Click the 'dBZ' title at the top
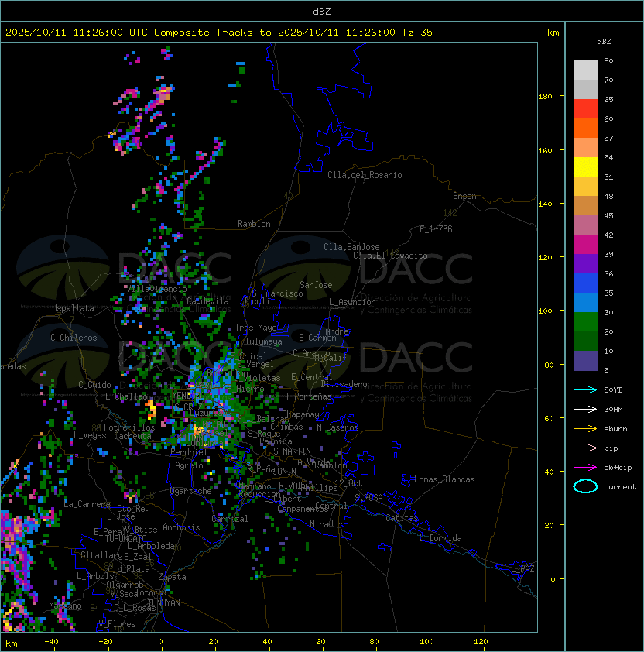644x652 pixels. pyautogui.click(x=322, y=12)
